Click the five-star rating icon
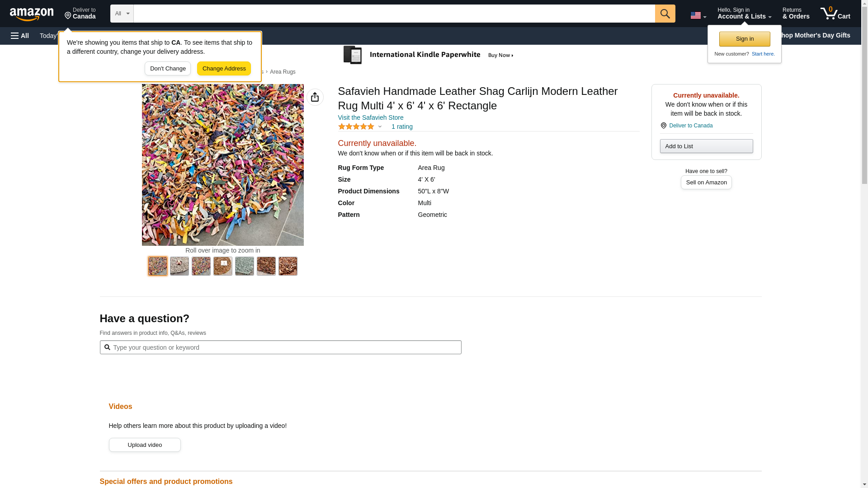This screenshot has height=488, width=868. click(356, 127)
